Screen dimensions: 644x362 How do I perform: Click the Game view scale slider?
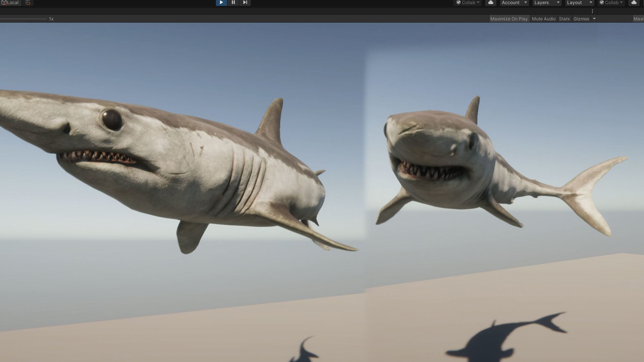tap(23, 19)
